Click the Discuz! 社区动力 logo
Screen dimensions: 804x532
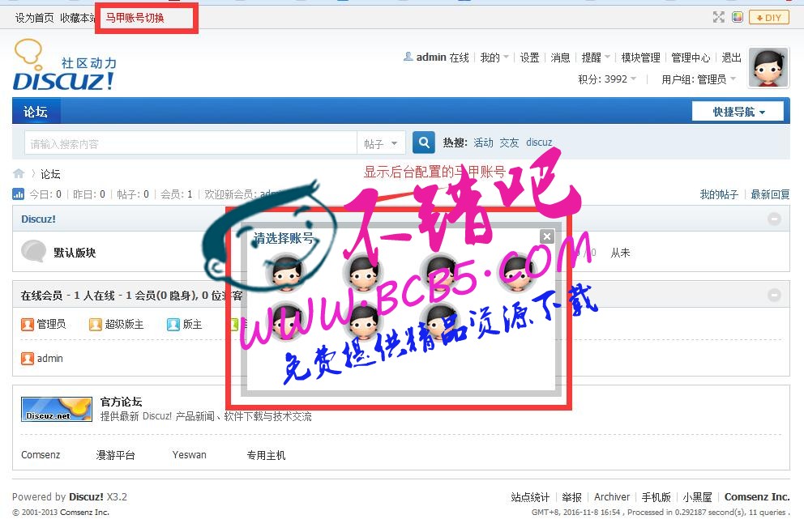65,65
